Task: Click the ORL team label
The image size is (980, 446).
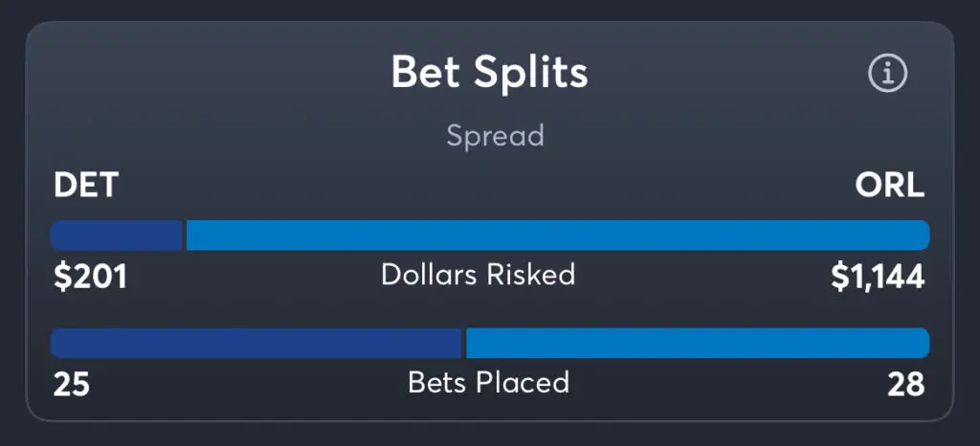Action: pyautogui.click(x=890, y=185)
